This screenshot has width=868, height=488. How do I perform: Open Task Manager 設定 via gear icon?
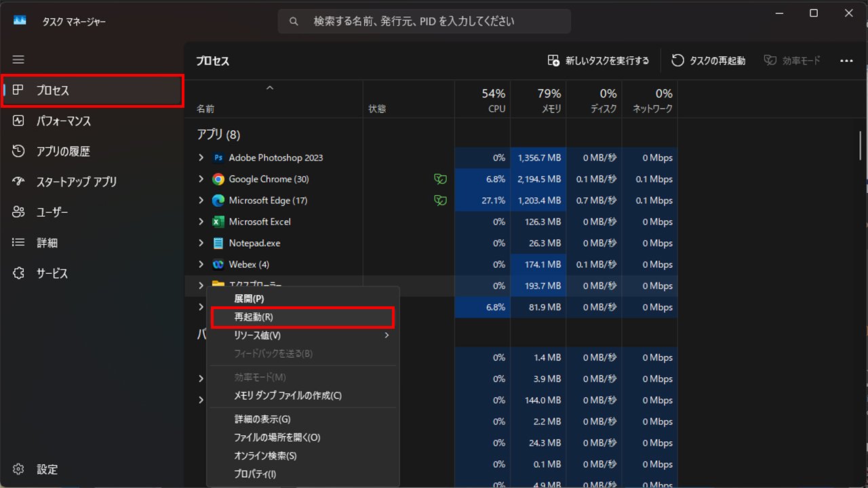click(41, 469)
